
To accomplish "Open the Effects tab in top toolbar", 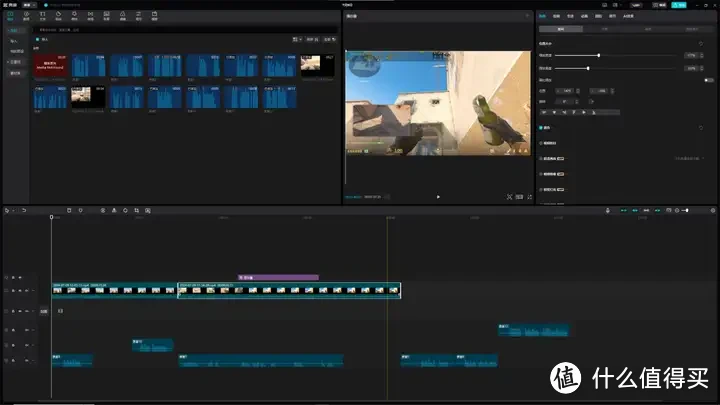I will click(x=74, y=16).
